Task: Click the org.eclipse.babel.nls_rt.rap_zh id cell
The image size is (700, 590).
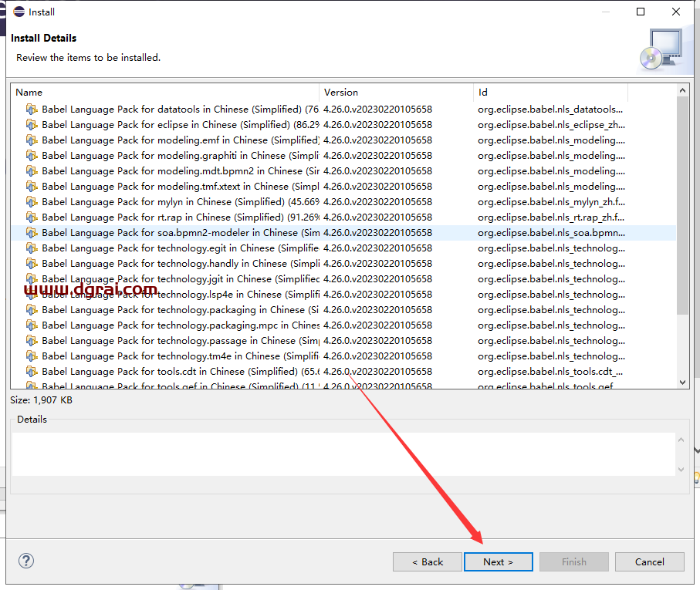Action: (x=551, y=217)
